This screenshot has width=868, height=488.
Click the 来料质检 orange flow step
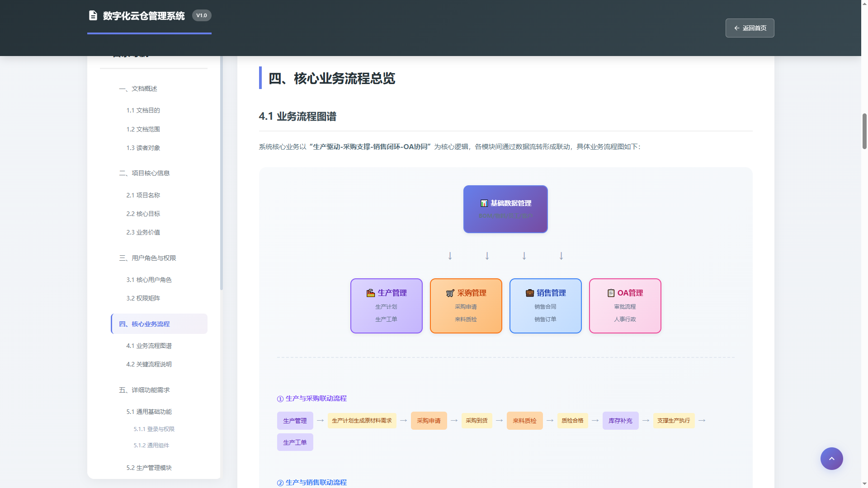pyautogui.click(x=524, y=421)
